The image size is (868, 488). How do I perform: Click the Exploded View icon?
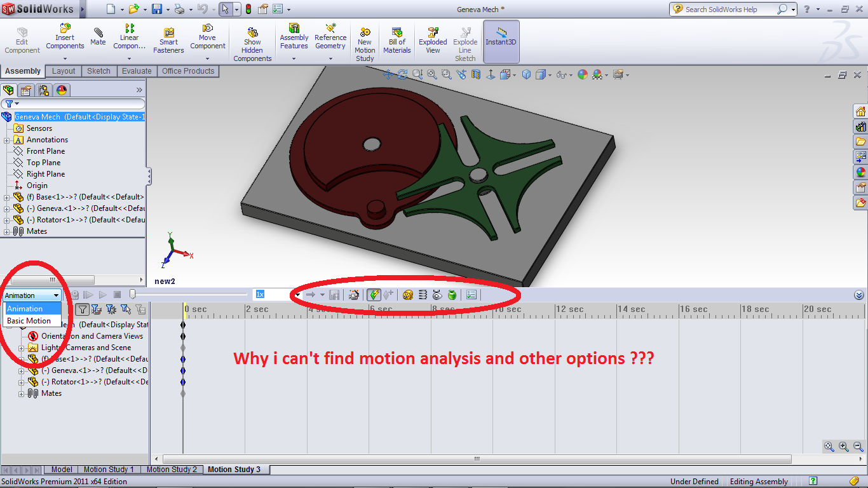(433, 32)
